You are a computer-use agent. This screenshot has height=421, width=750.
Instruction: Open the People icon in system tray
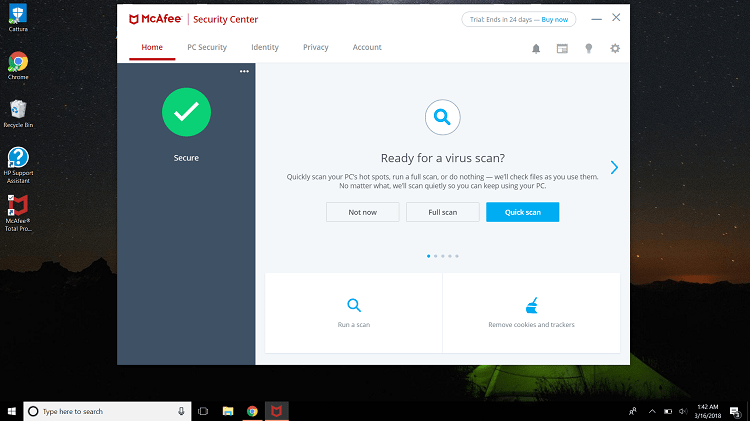coord(632,411)
